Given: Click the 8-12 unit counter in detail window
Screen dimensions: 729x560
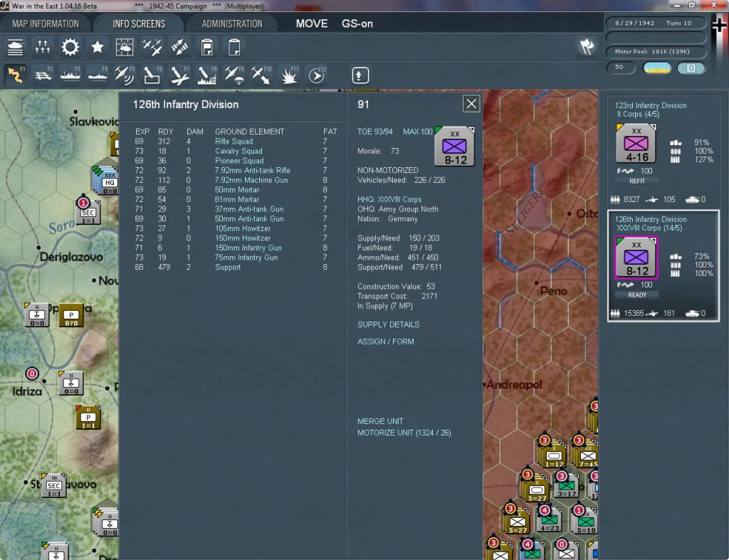Looking at the screenshot, I should click(454, 147).
